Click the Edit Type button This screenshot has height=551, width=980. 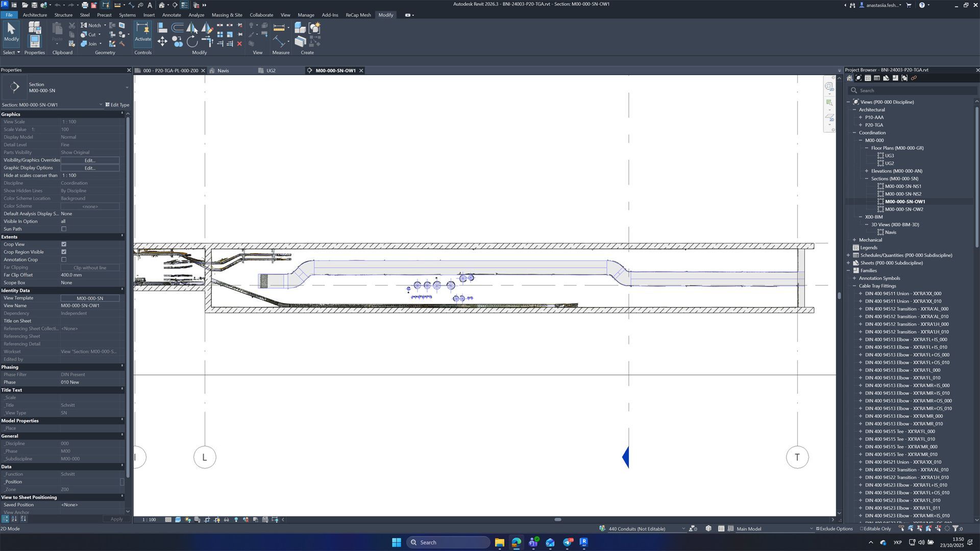(117, 105)
